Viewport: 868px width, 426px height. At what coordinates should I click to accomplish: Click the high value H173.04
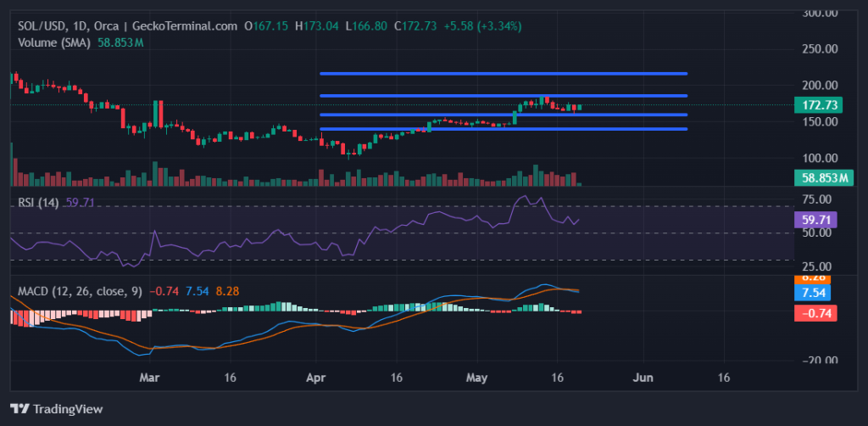[317, 26]
